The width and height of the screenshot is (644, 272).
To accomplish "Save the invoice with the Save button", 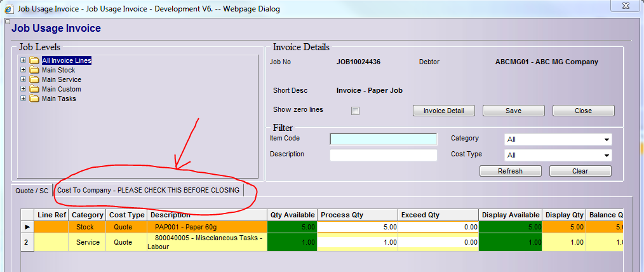I will point(513,111).
